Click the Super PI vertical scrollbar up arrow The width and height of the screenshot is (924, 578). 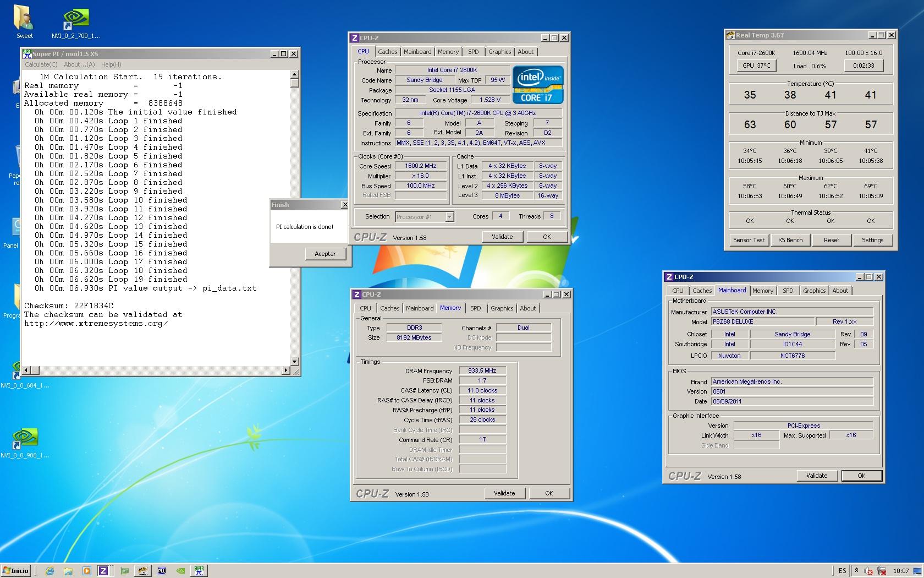[x=295, y=74]
